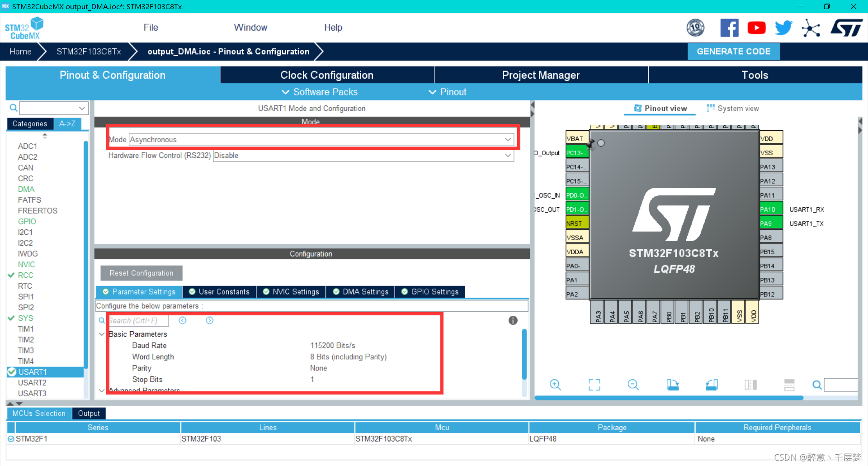Fit the chip to the view with the frame icon
This screenshot has height=466, width=868.
(x=594, y=385)
